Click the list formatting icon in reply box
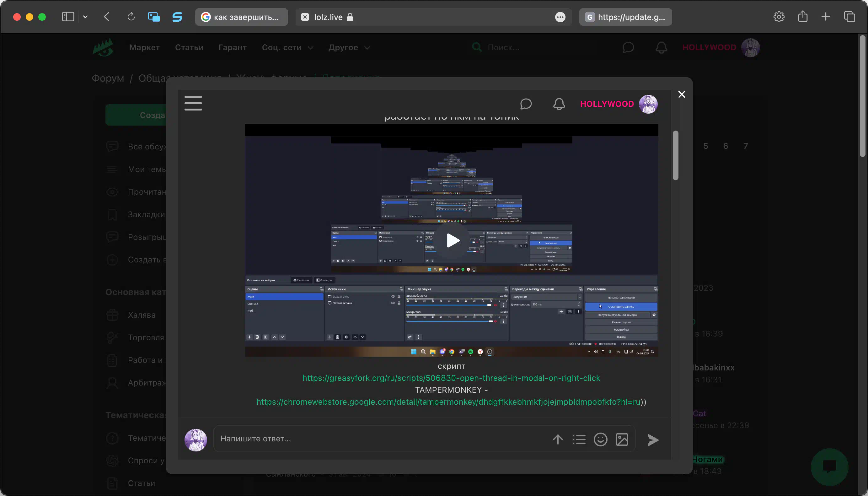Viewport: 868px width, 496px height. [x=579, y=439]
